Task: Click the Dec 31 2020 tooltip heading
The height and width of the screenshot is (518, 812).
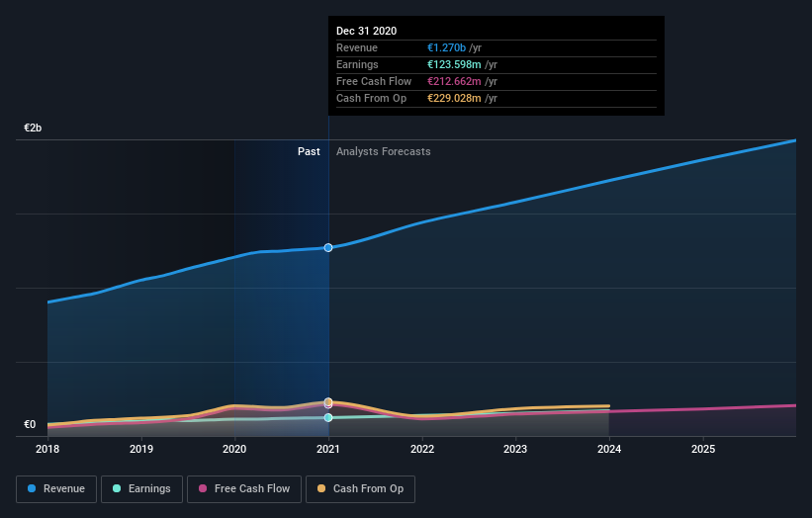Action: click(x=366, y=31)
